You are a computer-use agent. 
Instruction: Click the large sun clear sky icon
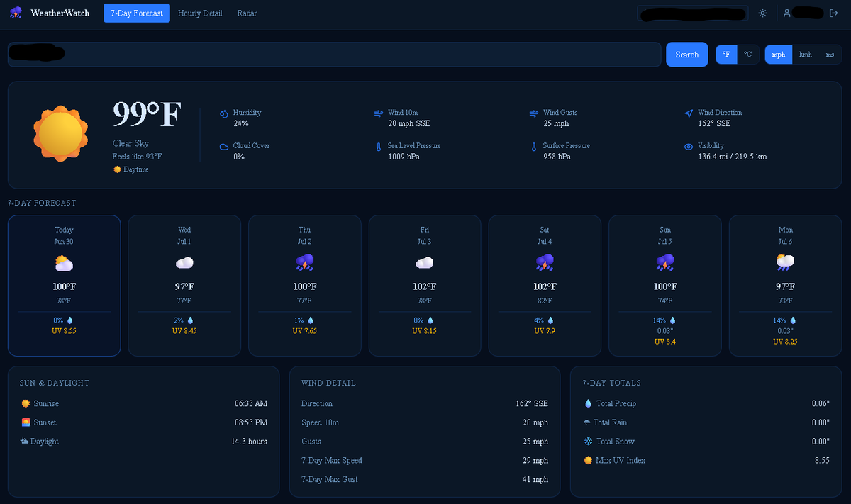point(61,134)
